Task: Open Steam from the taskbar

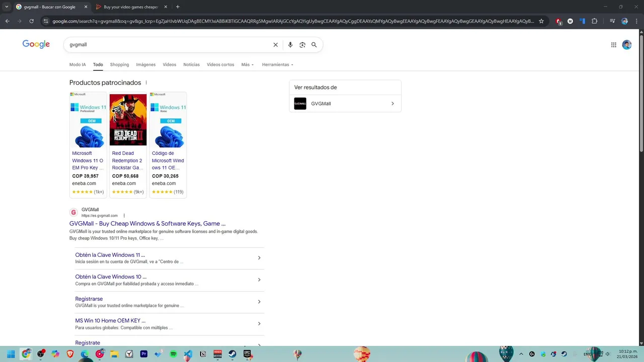Action: (232, 354)
